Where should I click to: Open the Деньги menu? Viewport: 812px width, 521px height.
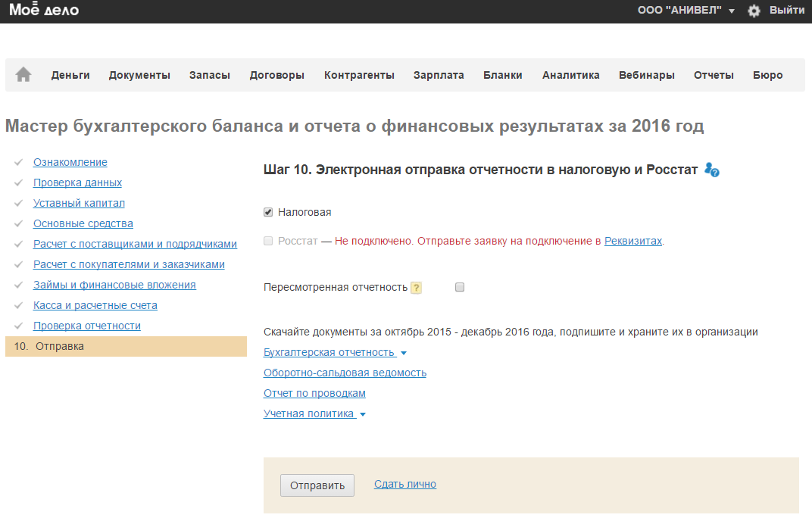click(x=70, y=75)
